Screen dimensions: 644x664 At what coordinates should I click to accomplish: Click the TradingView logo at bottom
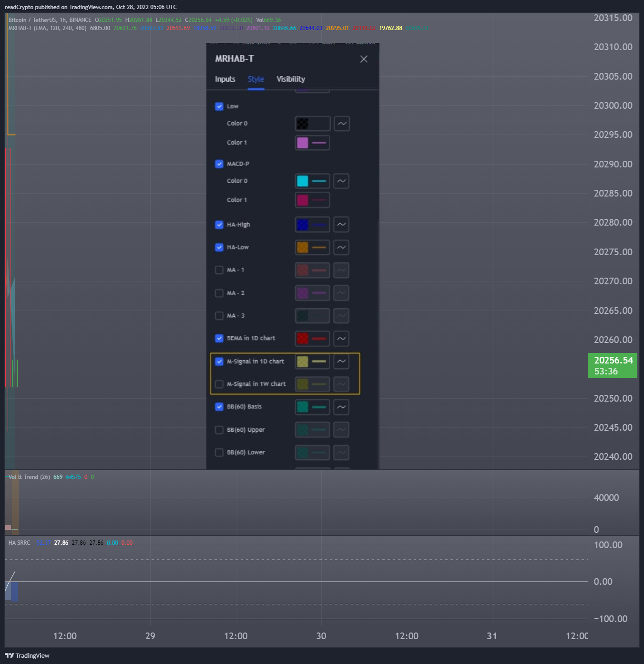(27, 655)
